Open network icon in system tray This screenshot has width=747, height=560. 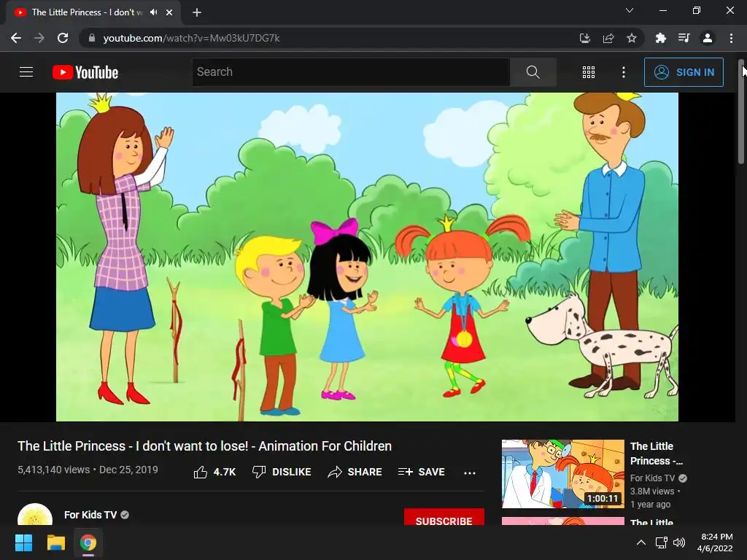tap(661, 542)
